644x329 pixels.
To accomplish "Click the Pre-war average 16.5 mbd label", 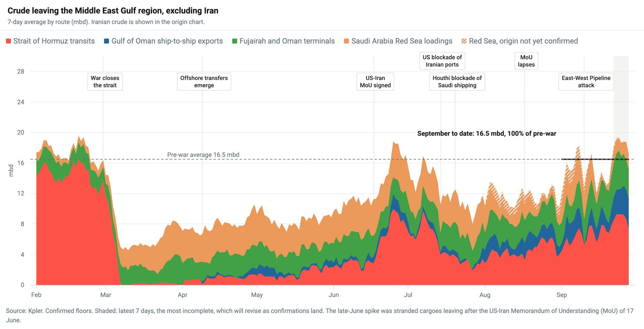I will click(x=203, y=155).
